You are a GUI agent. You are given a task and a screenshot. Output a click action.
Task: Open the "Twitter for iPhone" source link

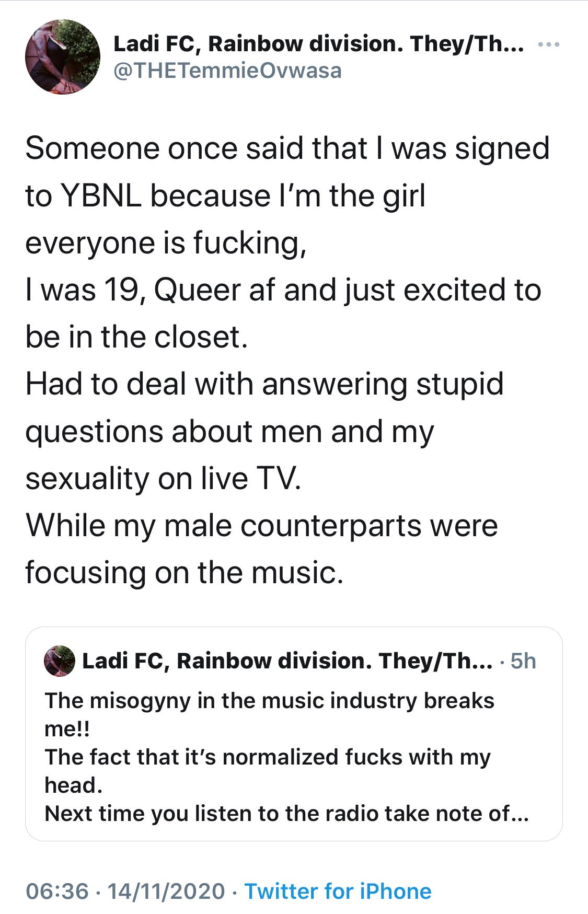(x=338, y=891)
